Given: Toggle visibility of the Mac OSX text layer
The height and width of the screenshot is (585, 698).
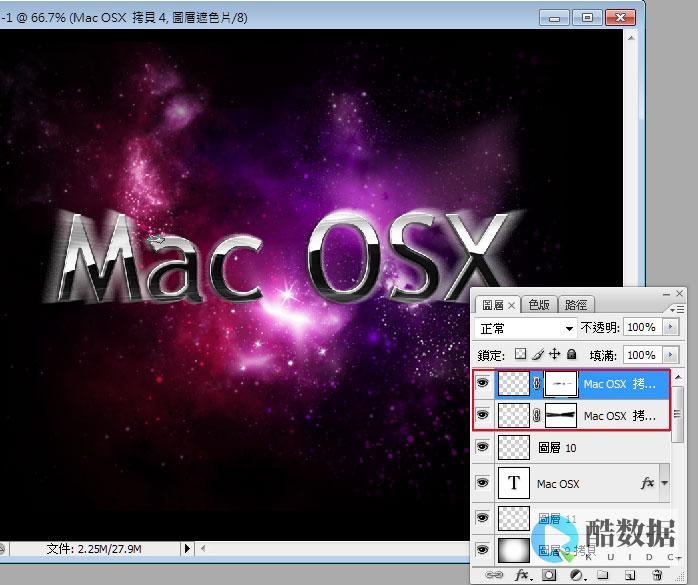Looking at the screenshot, I should click(x=483, y=483).
